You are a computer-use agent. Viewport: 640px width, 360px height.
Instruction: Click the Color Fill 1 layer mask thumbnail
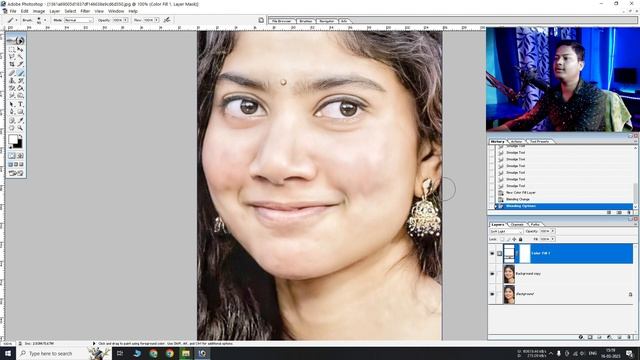[524, 253]
